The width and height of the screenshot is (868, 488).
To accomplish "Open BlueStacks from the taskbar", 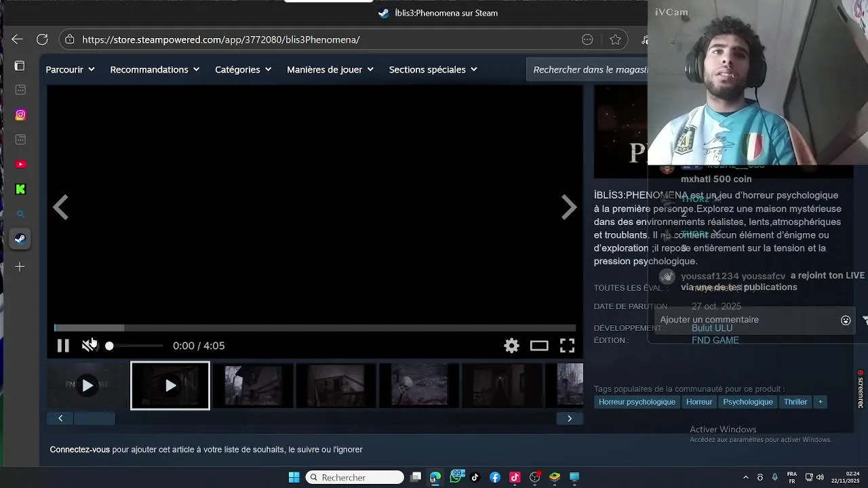I will click(x=555, y=477).
